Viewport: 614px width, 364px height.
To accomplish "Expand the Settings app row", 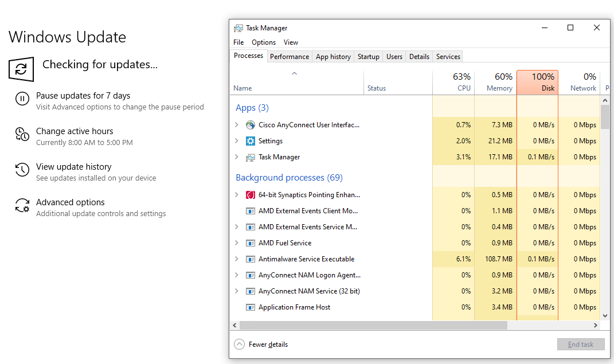I will point(237,140).
